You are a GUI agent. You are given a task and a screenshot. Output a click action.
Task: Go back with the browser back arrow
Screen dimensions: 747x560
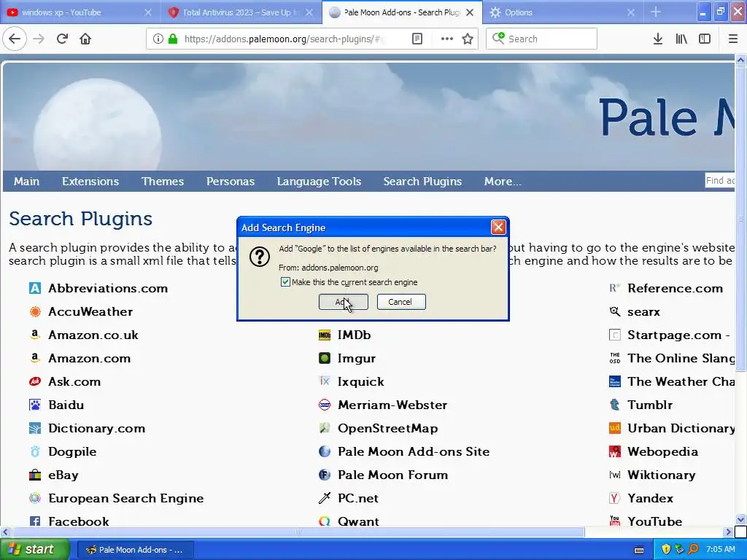tap(15, 39)
